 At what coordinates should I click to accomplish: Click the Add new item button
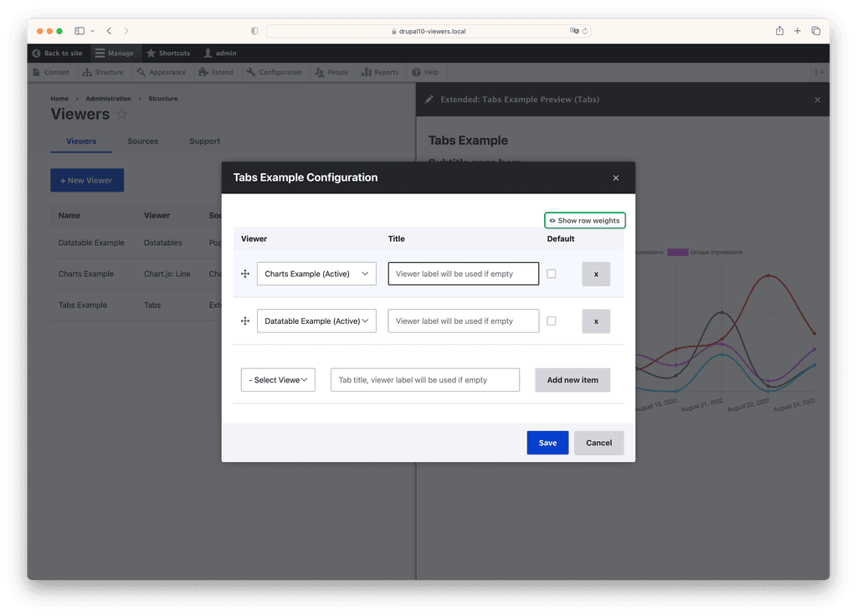[572, 380]
